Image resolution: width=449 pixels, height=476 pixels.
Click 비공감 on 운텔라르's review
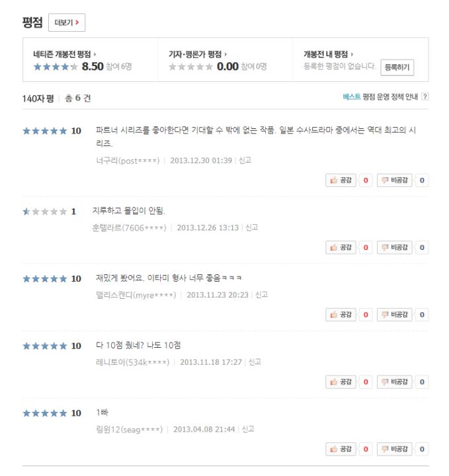tap(396, 248)
